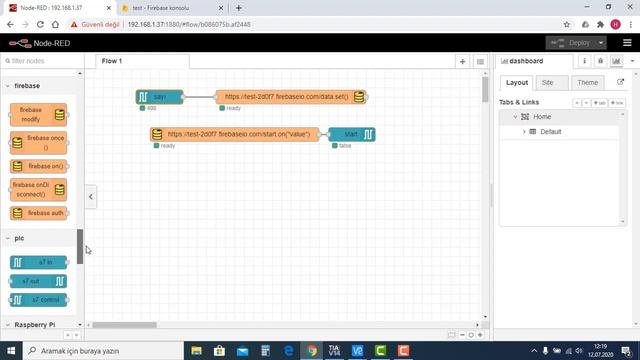Move the dashboard tab down
This screenshot has width=640, height=360.
click(x=586, y=103)
